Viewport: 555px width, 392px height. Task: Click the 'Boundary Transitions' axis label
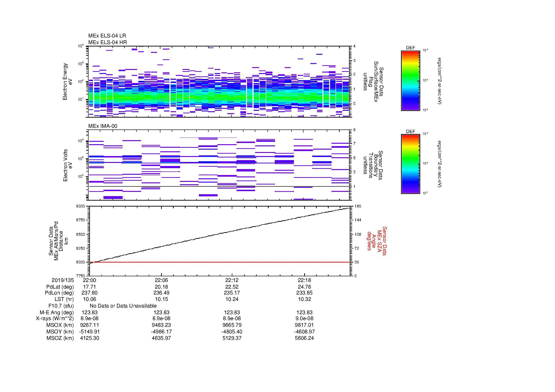[x=373, y=165]
